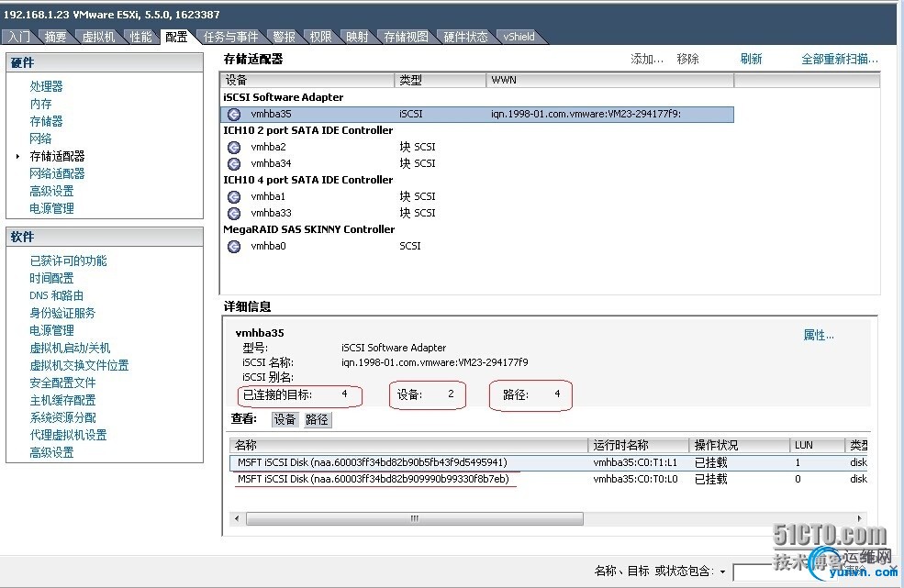904x588 pixels.
Task: Click the 移除 link
Action: tap(687, 59)
